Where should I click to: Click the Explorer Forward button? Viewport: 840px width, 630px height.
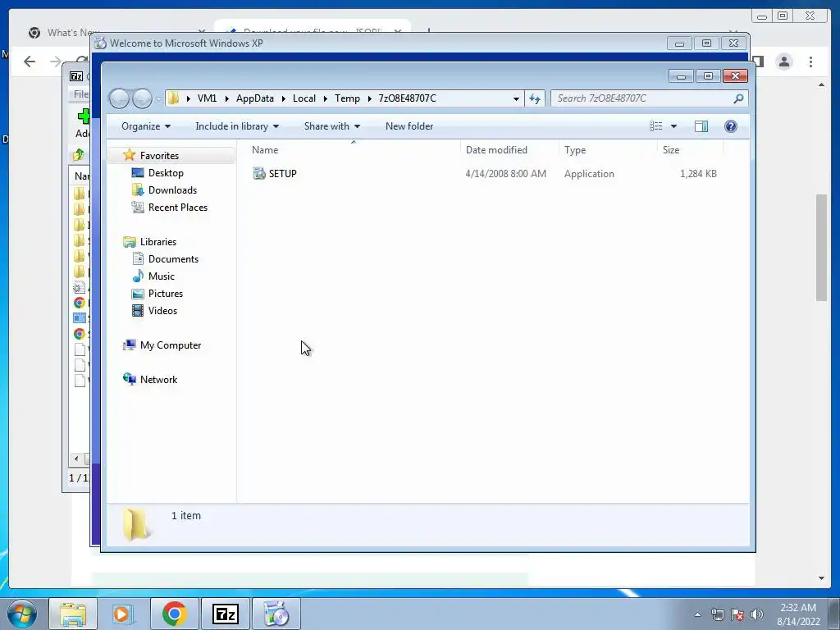coord(142,98)
